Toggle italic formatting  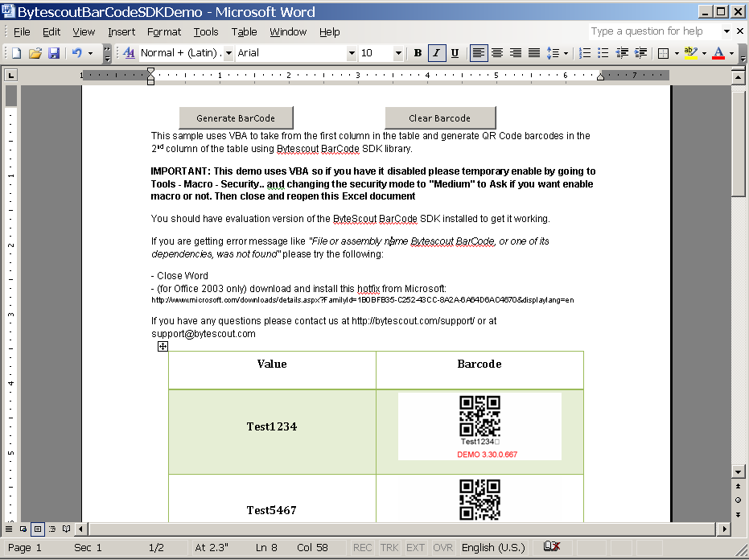pos(437,53)
